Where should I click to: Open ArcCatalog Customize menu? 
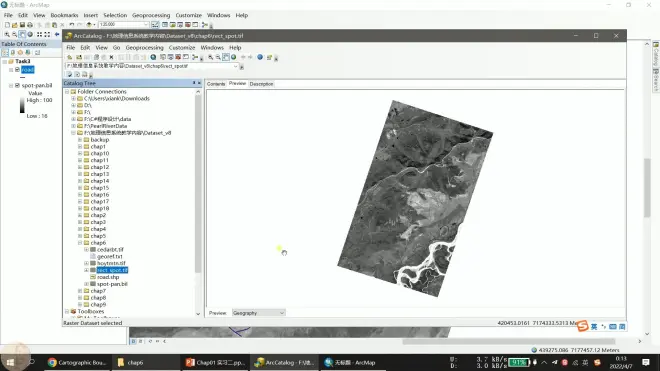pyautogui.click(x=182, y=48)
